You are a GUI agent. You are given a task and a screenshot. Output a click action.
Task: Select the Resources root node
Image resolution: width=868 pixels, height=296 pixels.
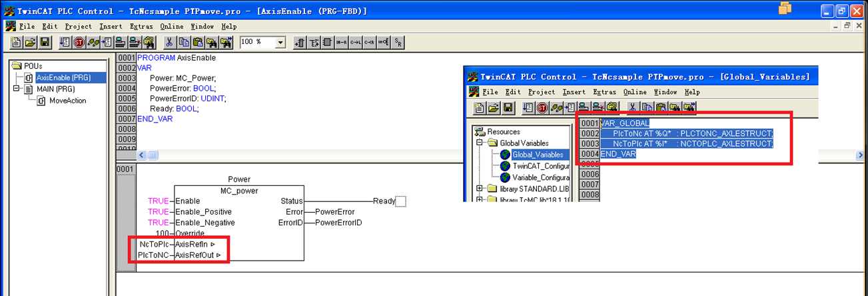[x=503, y=132]
